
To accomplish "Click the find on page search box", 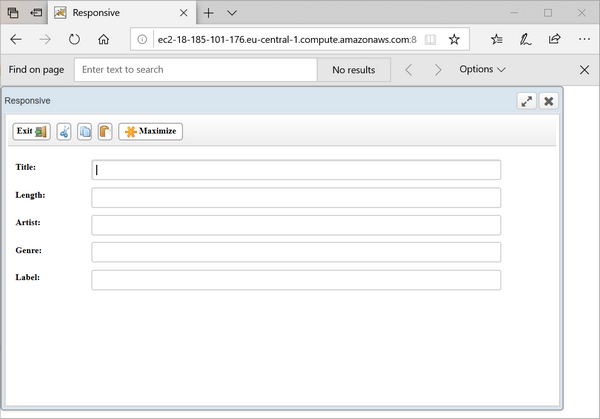I will point(196,70).
